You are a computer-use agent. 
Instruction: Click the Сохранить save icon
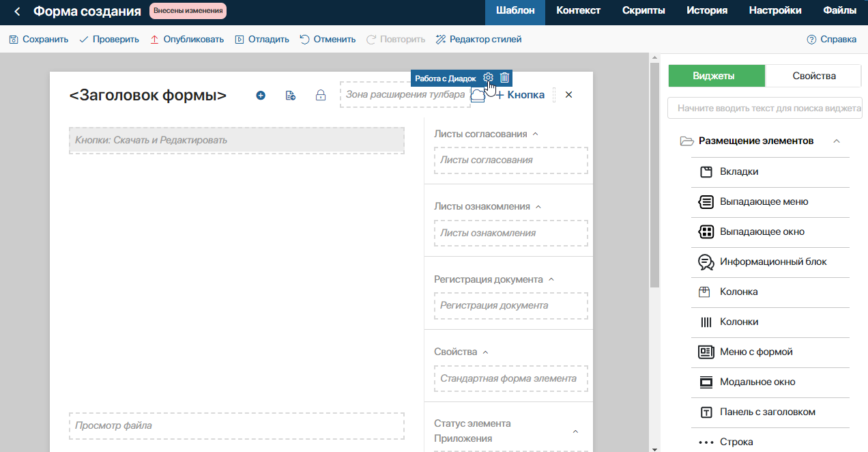14,40
